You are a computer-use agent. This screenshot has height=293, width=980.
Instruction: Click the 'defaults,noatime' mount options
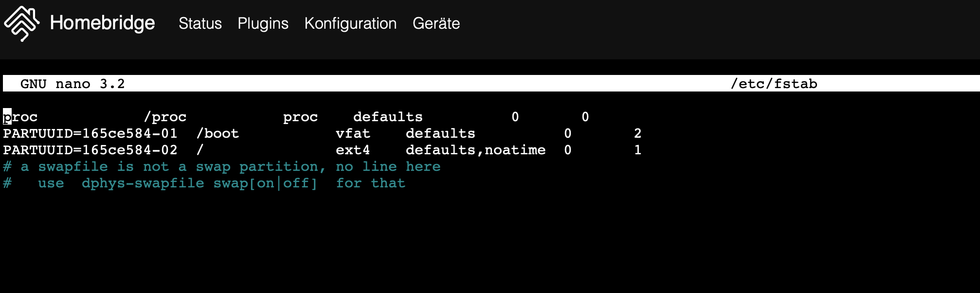pos(475,150)
